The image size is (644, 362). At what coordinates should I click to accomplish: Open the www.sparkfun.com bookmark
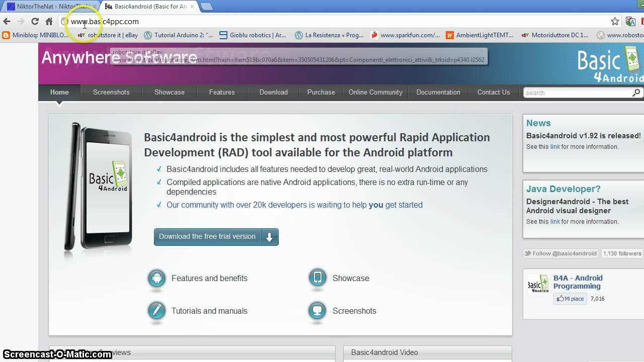coord(405,35)
